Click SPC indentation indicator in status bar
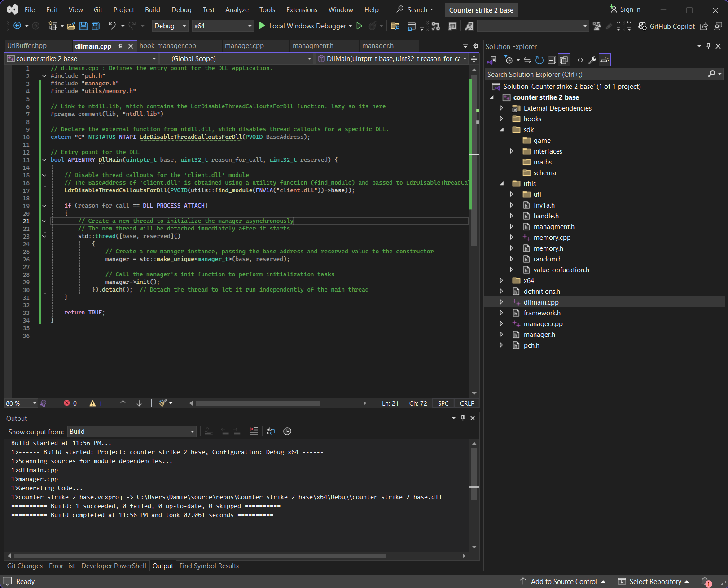The image size is (728, 588). 443,403
